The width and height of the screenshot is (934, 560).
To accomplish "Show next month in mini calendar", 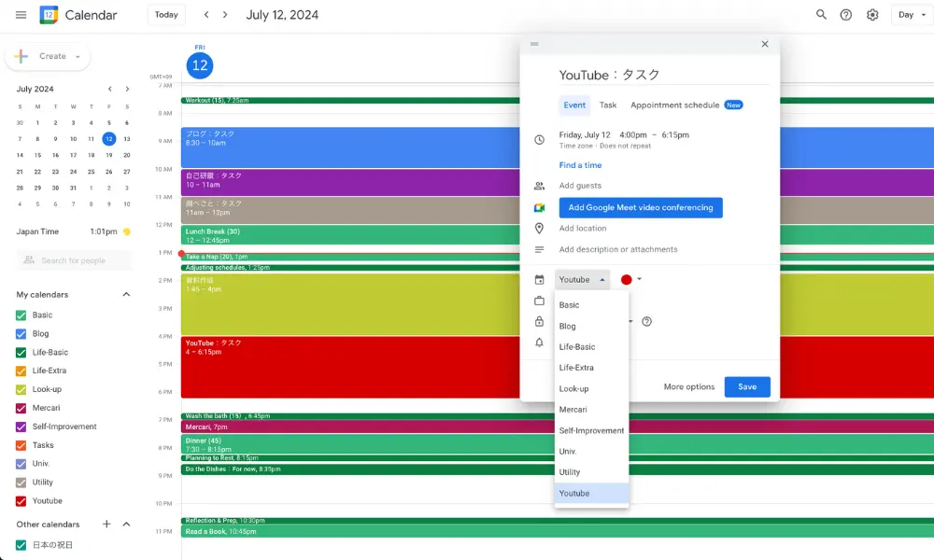I will click(x=127, y=89).
